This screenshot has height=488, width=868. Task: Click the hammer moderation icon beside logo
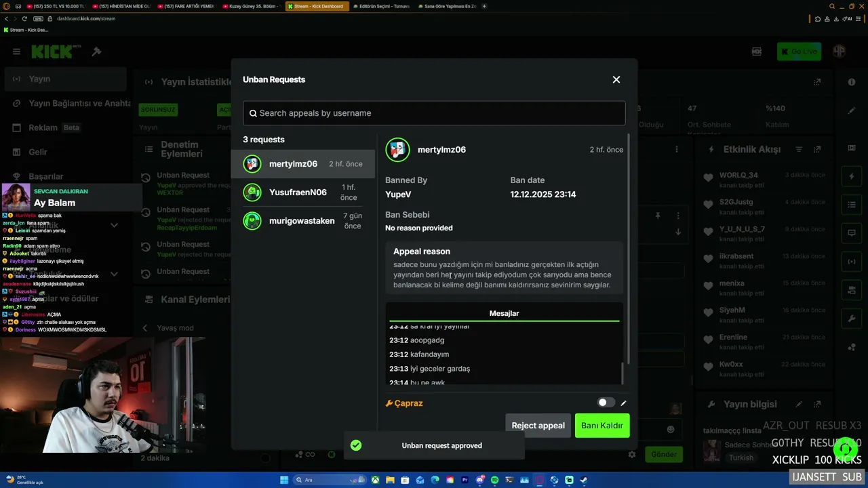coord(97,52)
